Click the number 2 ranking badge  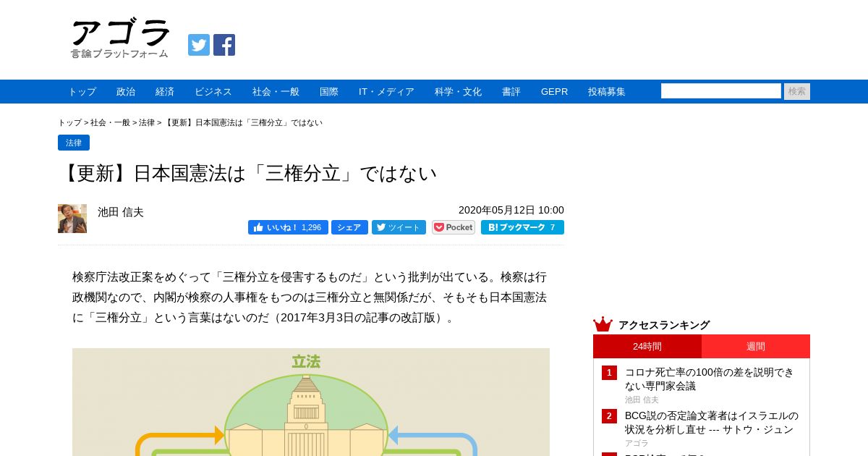(x=609, y=416)
